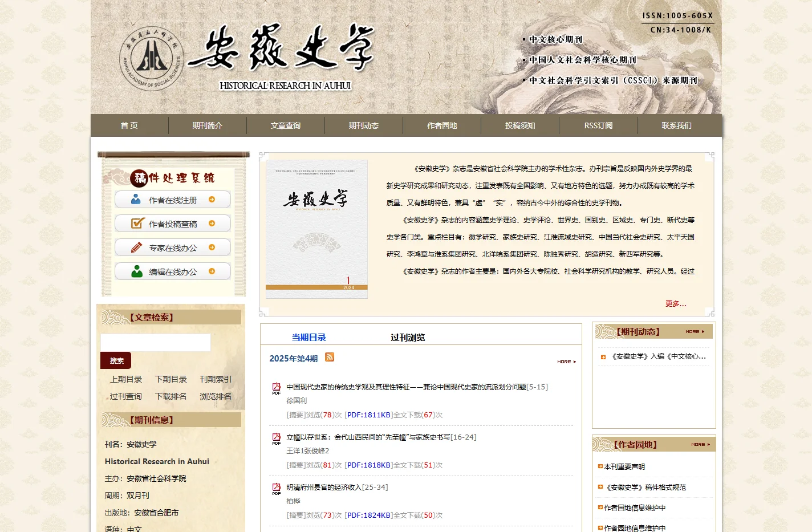Open 下期目录 link
Screen dimensions: 812x532
click(x=171, y=379)
